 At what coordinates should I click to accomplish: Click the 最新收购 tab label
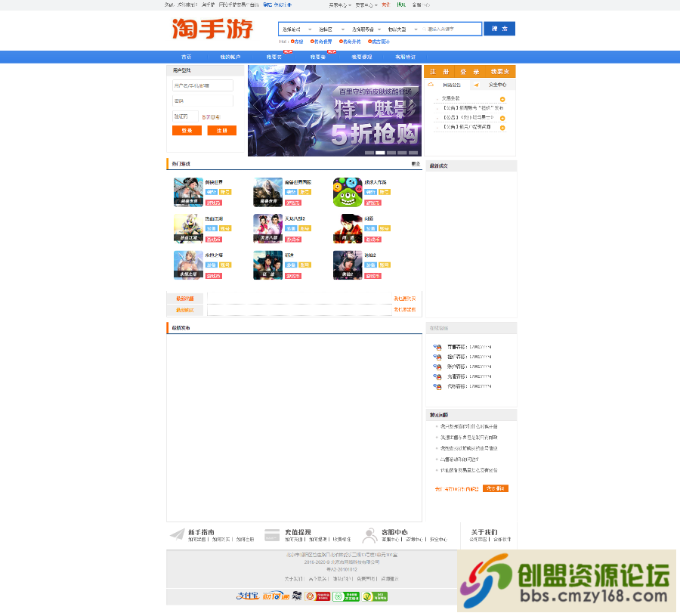click(185, 310)
